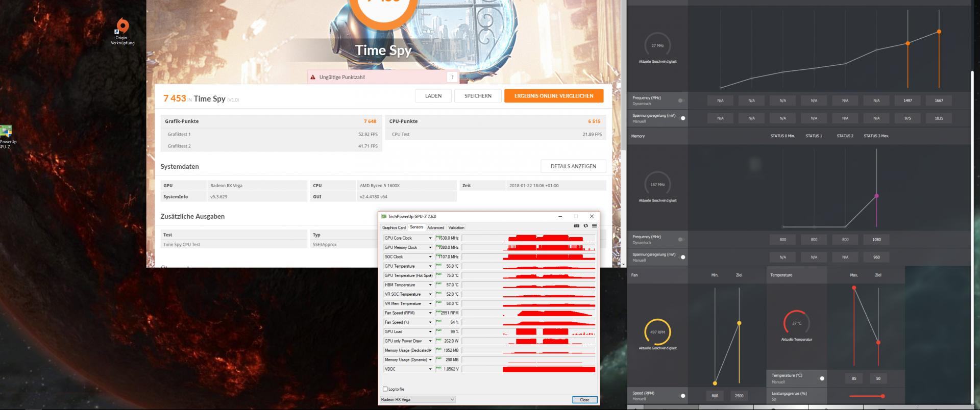The image size is (980, 410).
Task: Open the GPU Core Clock sensor dropdown
Action: [430, 238]
